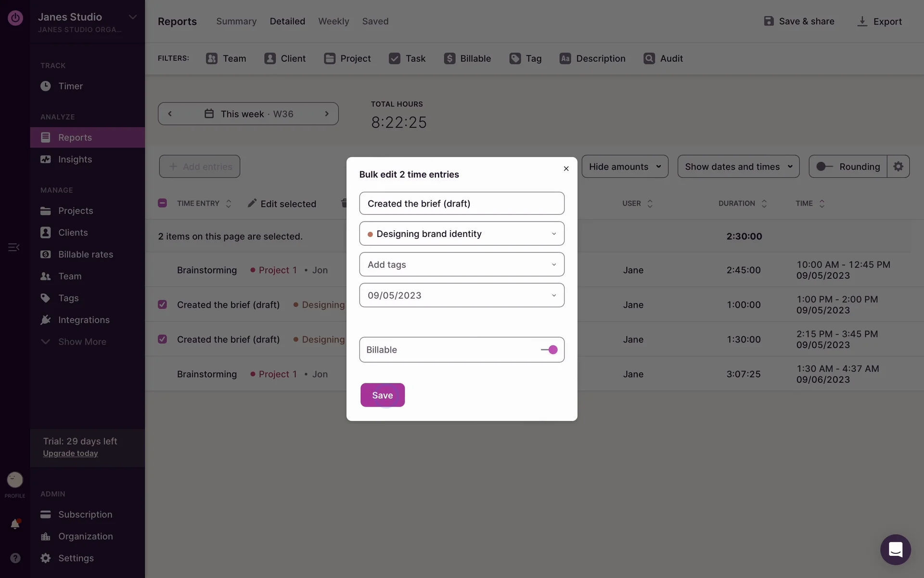The height and width of the screenshot is (578, 924).
Task: Open the 09/05/2023 date dropdown
Action: coord(462,295)
